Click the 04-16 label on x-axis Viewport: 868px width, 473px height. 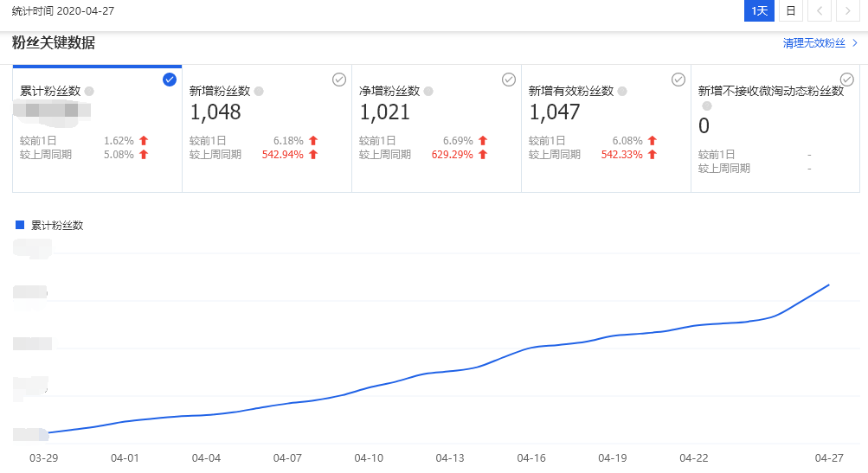pyautogui.click(x=530, y=458)
